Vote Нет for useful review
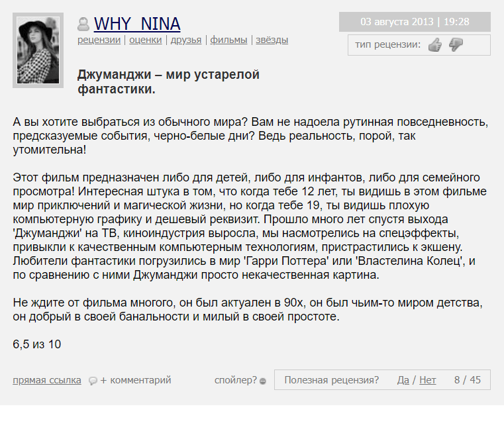The width and height of the screenshot is (504, 441). coord(427,380)
